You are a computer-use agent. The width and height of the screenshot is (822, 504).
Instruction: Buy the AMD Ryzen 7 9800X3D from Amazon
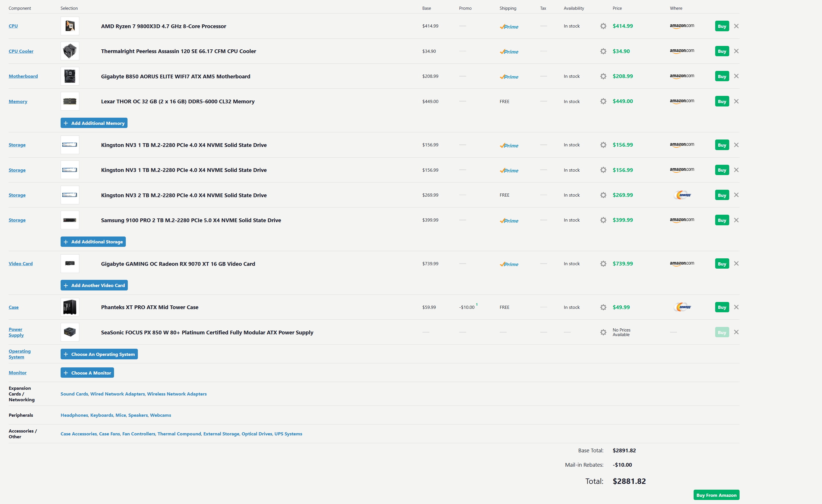(722, 26)
